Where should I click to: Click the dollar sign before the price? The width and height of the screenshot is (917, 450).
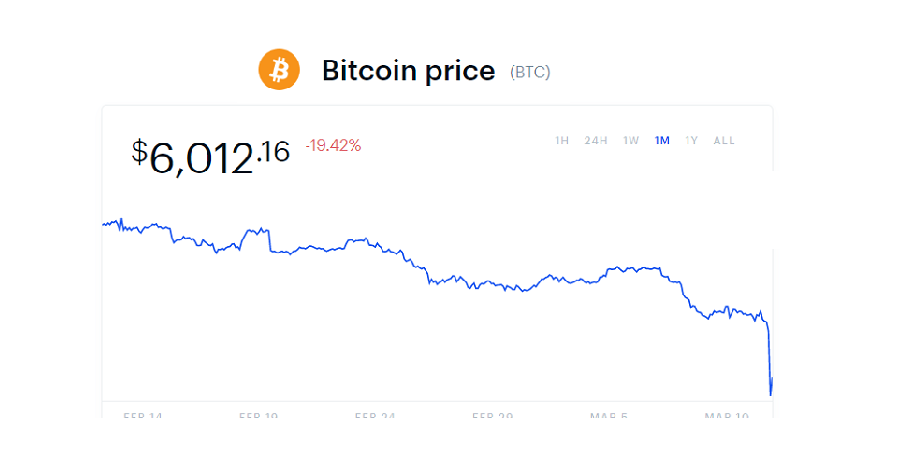(139, 152)
